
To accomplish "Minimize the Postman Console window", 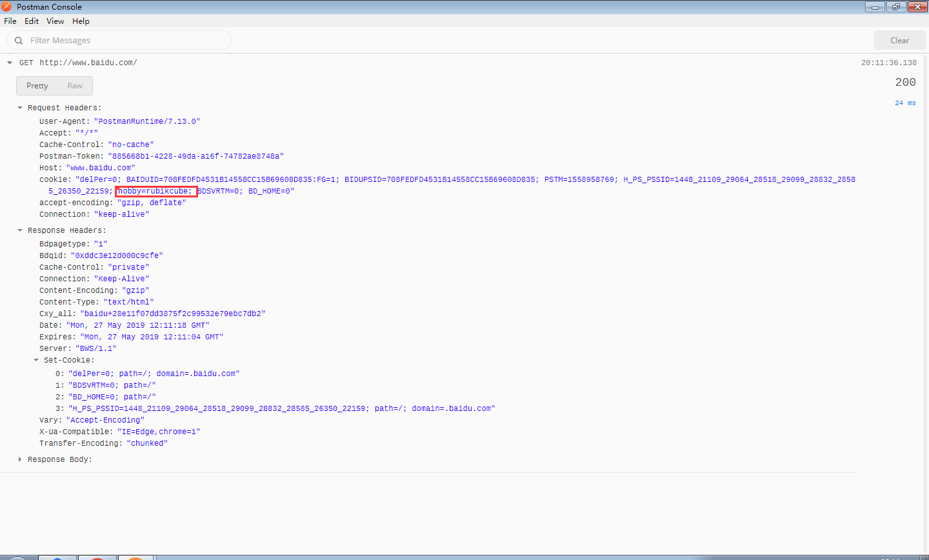I will click(x=875, y=7).
